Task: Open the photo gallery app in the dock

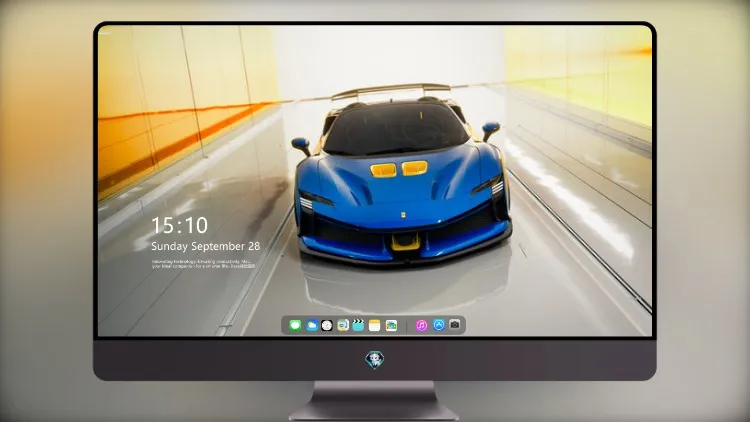Action: 391,326
